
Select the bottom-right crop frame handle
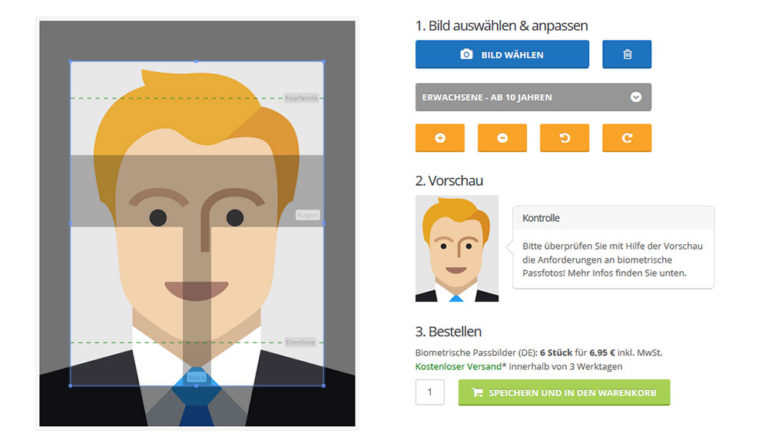[323, 386]
